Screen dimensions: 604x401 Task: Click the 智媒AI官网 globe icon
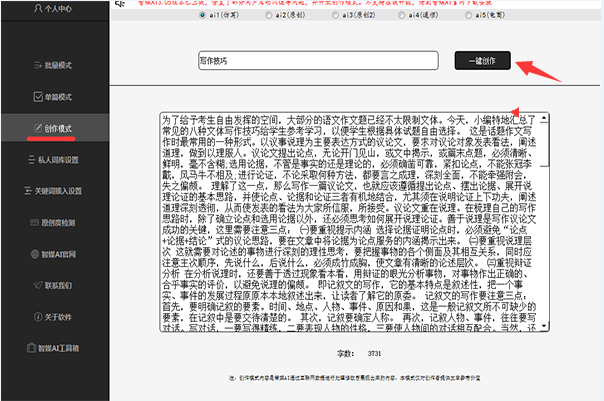[35, 254]
